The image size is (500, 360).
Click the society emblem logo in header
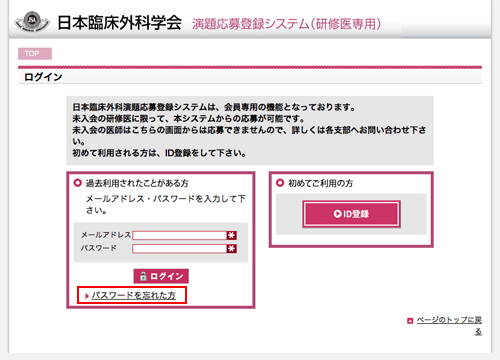32,22
